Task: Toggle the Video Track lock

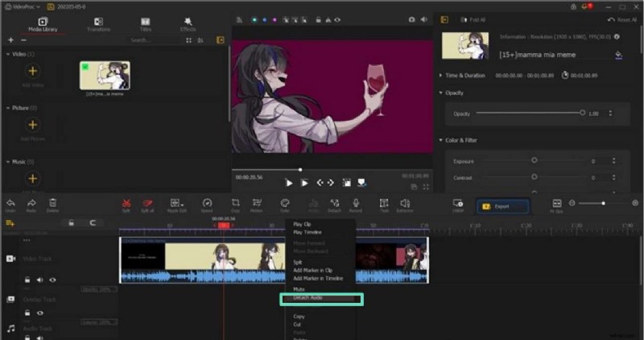Action: 27,280
